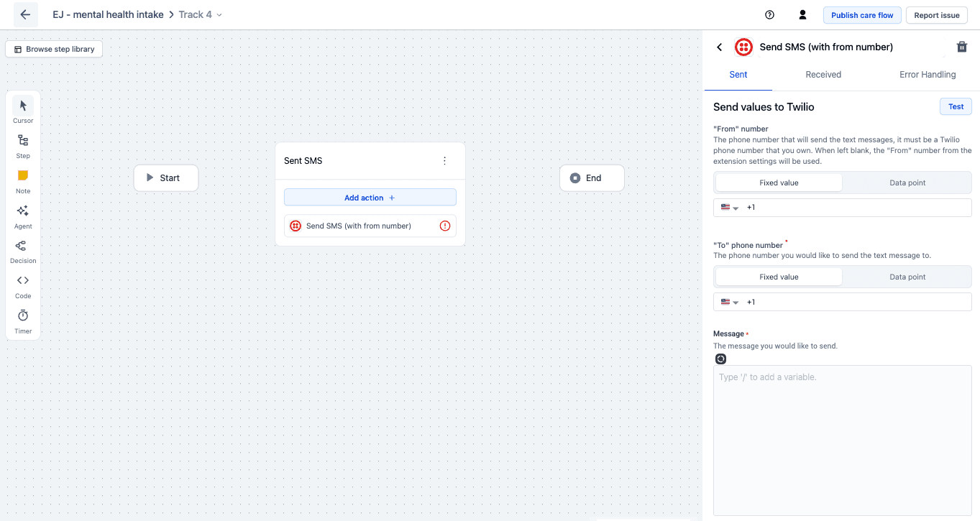Switch to the Error Handling tab
Image resolution: width=980 pixels, height=521 pixels.
(x=928, y=75)
